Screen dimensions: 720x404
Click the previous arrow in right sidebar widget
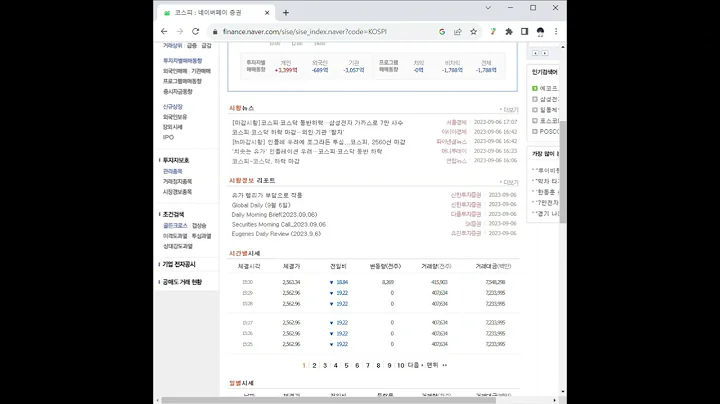coord(535,53)
